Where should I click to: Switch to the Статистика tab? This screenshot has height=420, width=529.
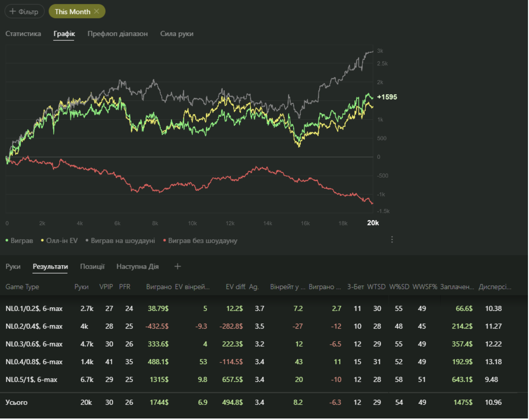[23, 34]
